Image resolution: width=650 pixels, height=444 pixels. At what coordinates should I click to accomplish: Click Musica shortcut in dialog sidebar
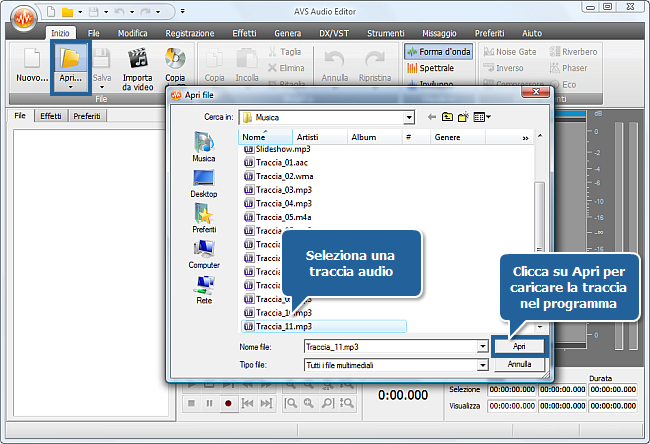coord(203,146)
